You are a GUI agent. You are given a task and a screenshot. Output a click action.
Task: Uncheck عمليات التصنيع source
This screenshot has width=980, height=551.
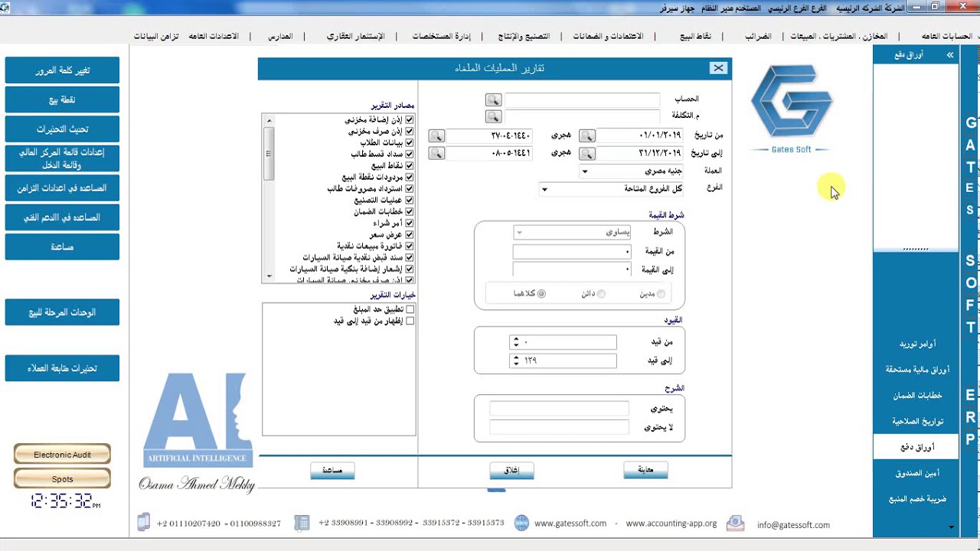pos(410,201)
